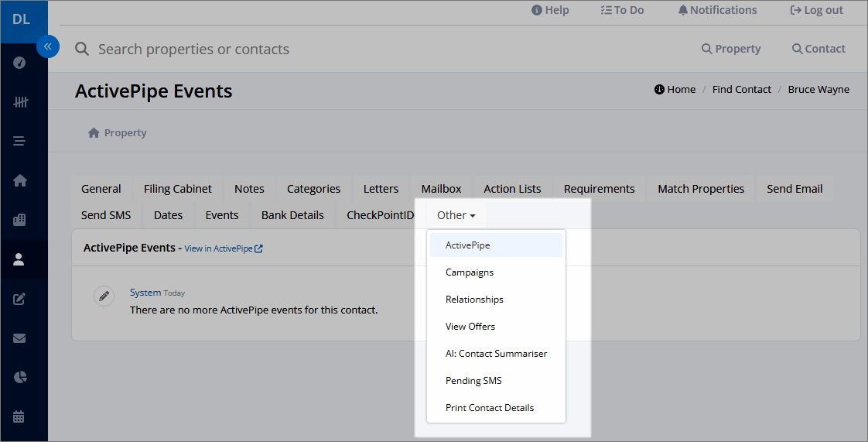Open the list lines icon in sidebar

click(x=19, y=141)
